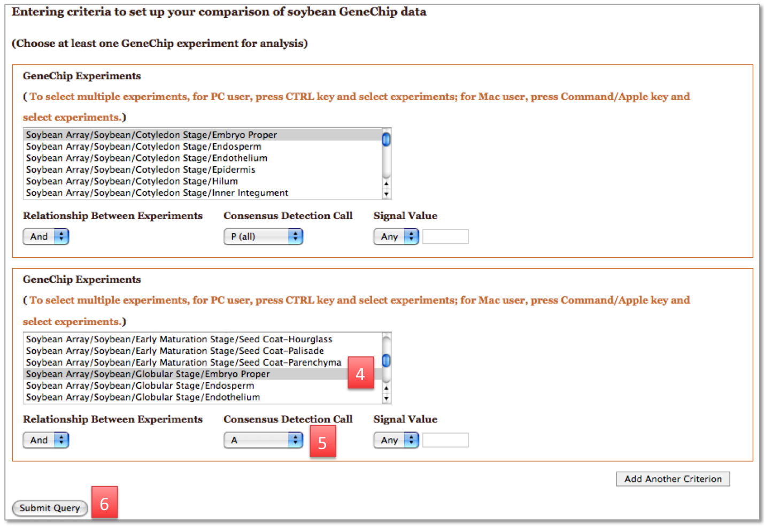
Task: Click scroll up arrow in first experiment list
Action: [387, 183]
